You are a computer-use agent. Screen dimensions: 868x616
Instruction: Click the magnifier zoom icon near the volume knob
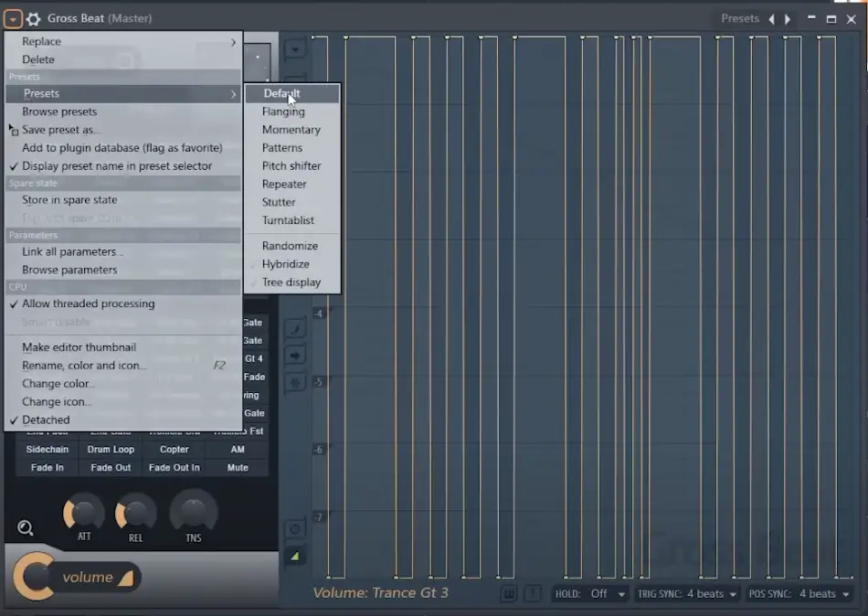point(26,527)
